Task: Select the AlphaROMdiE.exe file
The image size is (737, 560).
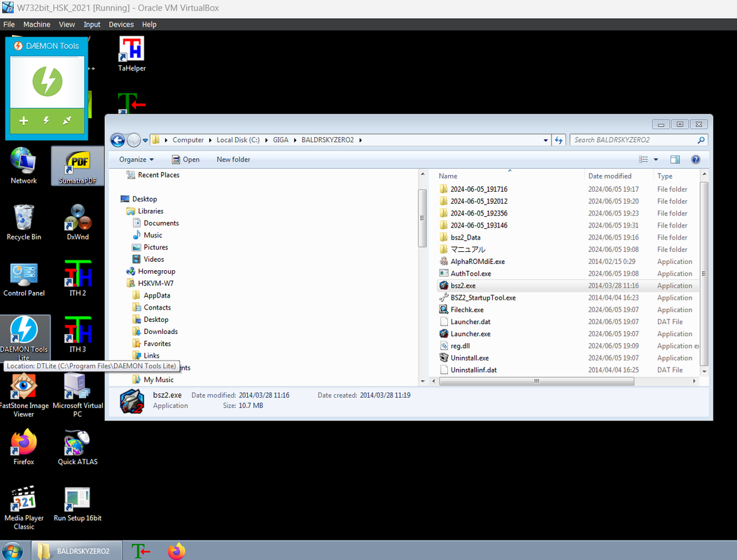Action: (477, 261)
